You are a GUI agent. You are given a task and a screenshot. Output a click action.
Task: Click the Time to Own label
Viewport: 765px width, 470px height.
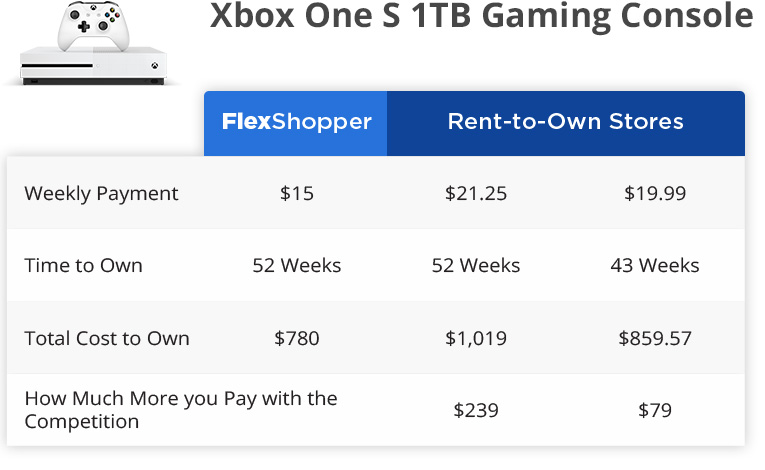pyautogui.click(x=83, y=266)
